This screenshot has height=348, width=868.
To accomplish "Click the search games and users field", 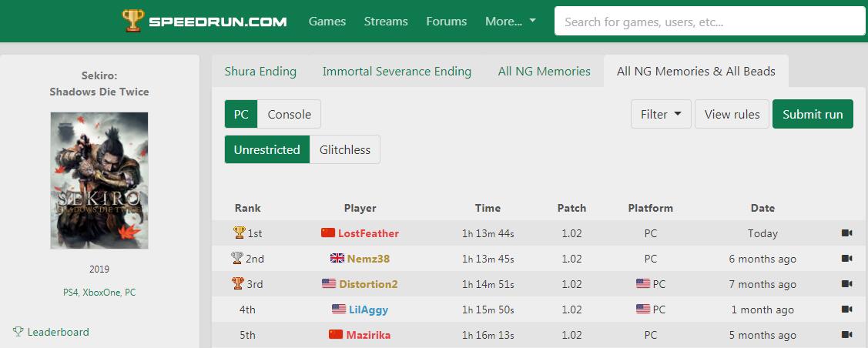I will 709,22.
